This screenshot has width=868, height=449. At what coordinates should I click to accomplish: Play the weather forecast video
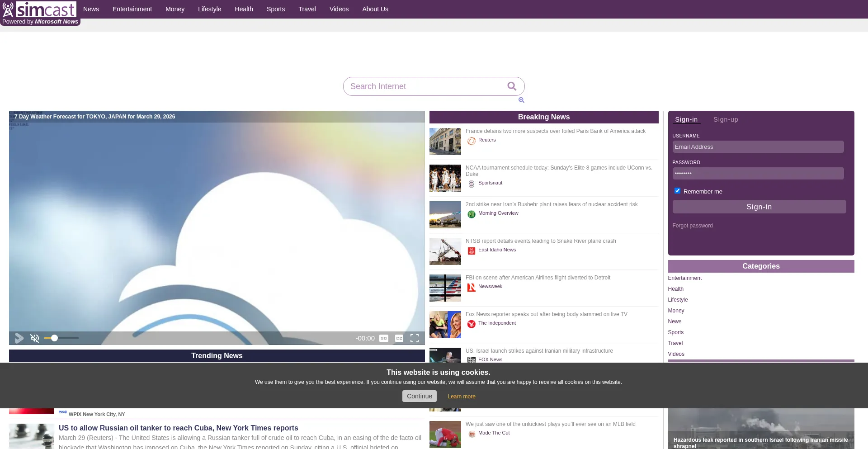point(19,338)
